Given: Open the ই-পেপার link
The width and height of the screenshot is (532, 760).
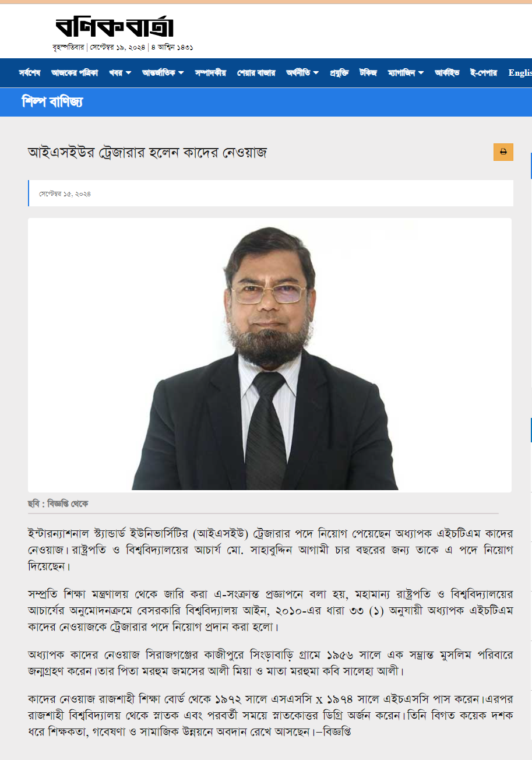Looking at the screenshot, I should [483, 73].
